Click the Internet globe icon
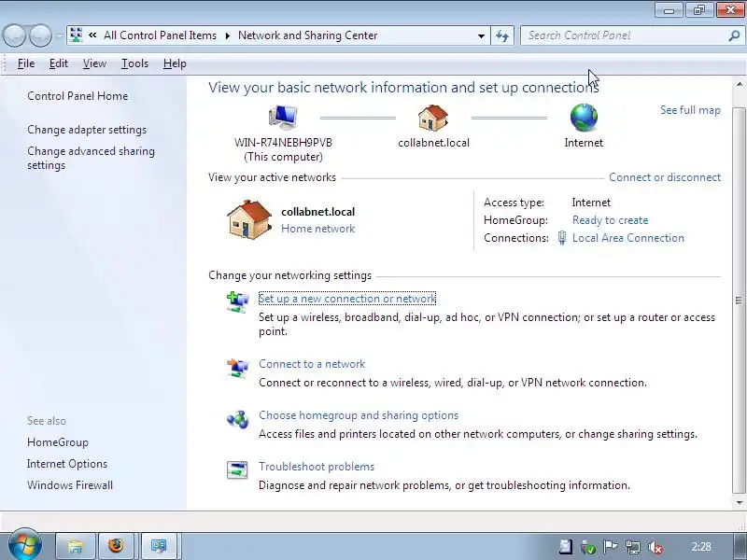 coord(584,118)
